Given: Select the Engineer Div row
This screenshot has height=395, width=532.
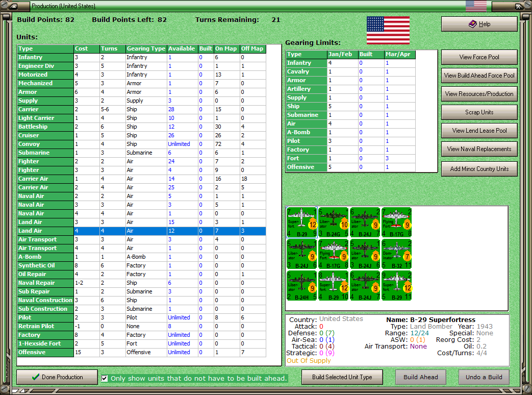Looking at the screenshot, I should tap(141, 66).
